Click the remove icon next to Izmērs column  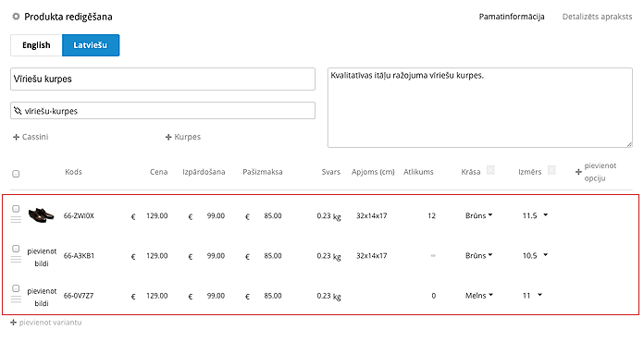click(x=551, y=170)
